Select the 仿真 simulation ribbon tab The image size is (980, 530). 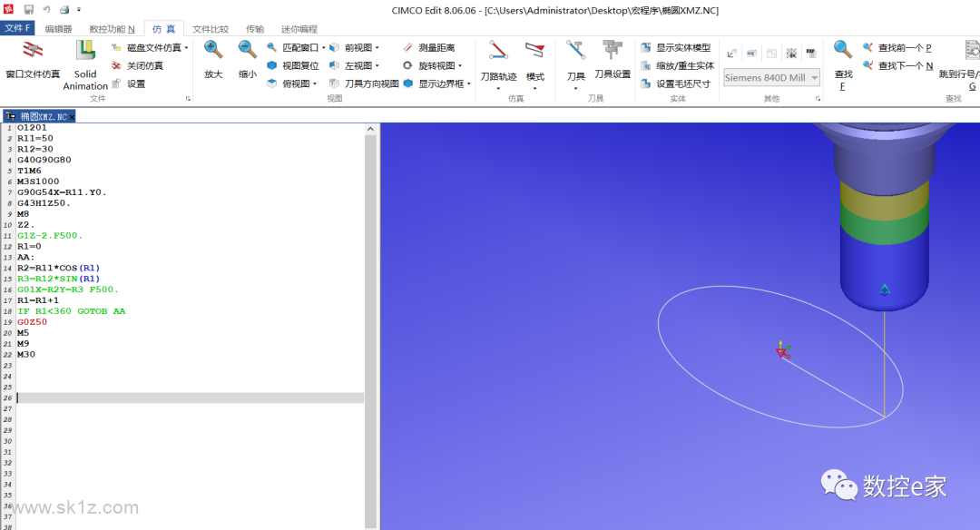(x=163, y=29)
